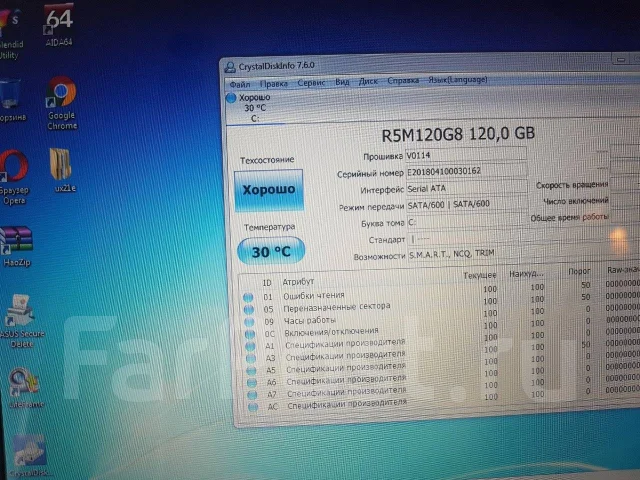Viewport: 640px width, 480px height.
Task: Click the Атрибут column header
Action: [298, 282]
